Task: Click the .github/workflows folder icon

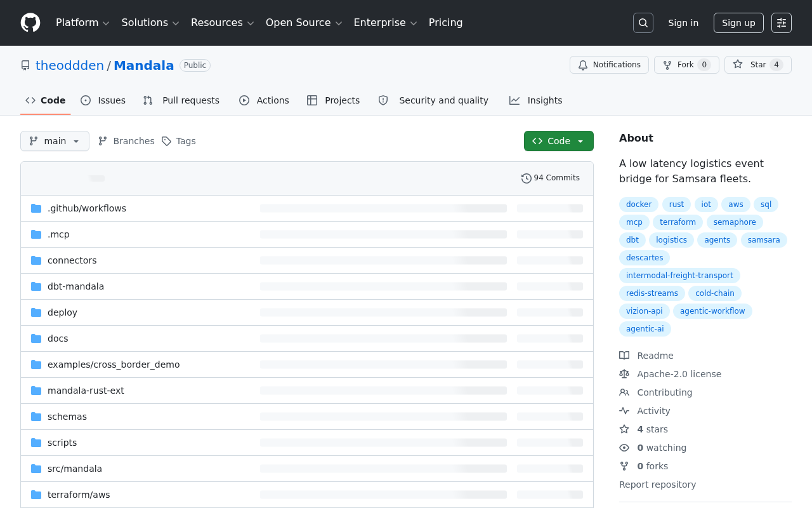Action: coord(36,208)
